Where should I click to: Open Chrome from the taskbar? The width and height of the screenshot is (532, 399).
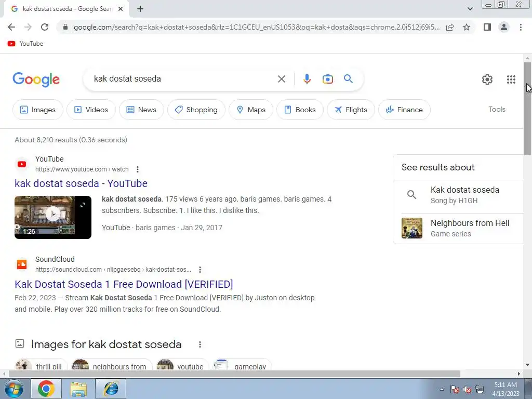click(x=46, y=389)
